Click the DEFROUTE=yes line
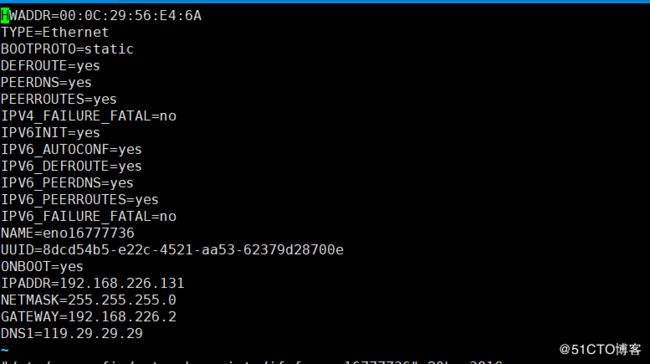Viewport: 650px width, 364px height. 51,66
